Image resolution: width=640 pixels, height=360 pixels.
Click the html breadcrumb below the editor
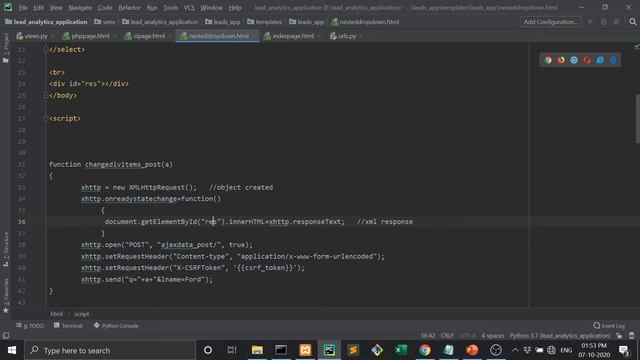pyautogui.click(x=56, y=314)
